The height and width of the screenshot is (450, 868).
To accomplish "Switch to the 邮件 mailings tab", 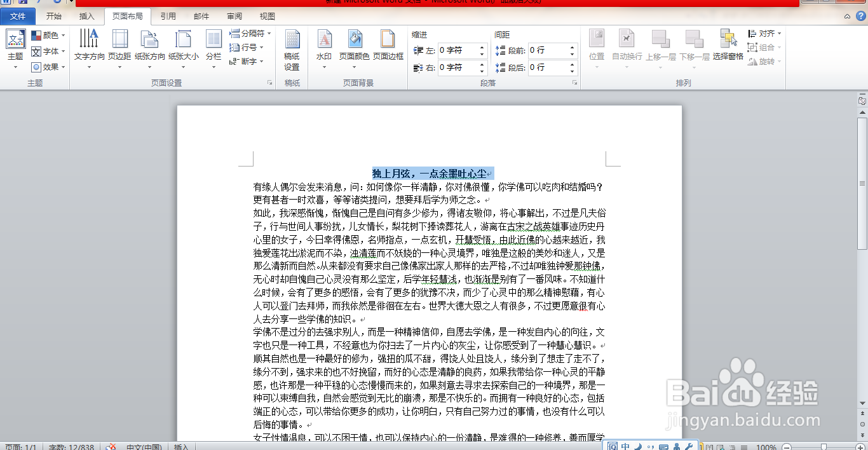I will (x=201, y=17).
